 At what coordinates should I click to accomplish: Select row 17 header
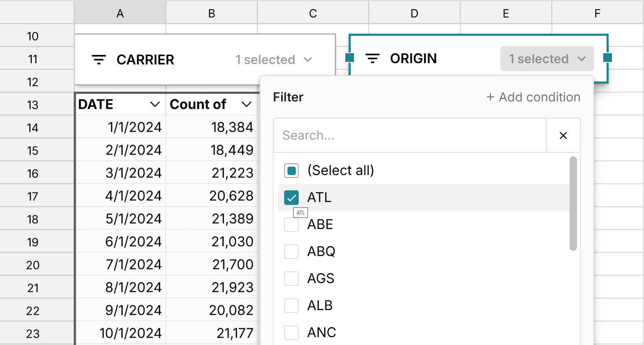point(33,196)
